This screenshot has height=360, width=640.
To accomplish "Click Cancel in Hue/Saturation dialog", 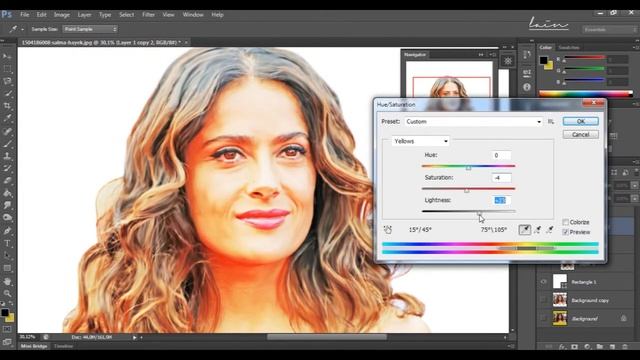I will pyautogui.click(x=580, y=134).
